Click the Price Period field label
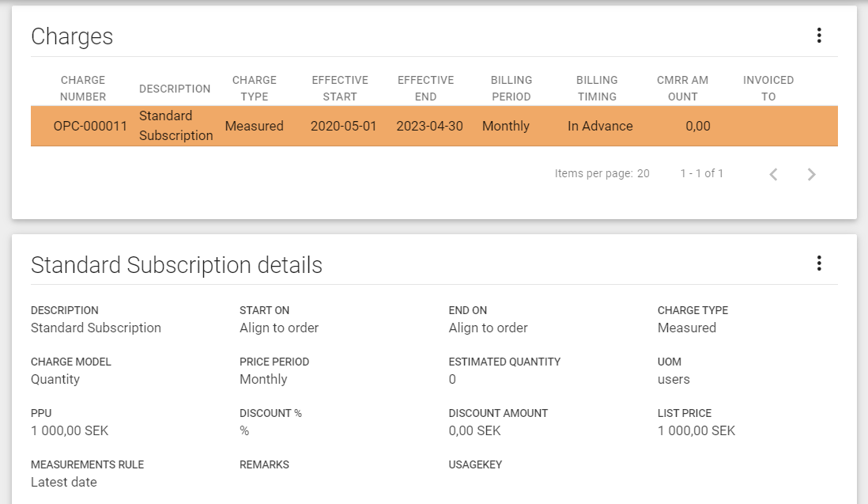868x504 pixels. coord(274,362)
